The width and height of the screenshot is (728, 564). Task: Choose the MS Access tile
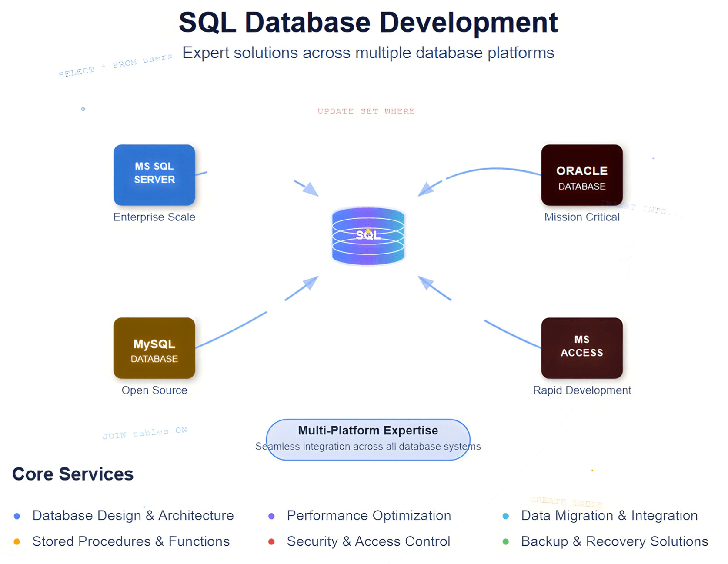(x=581, y=348)
